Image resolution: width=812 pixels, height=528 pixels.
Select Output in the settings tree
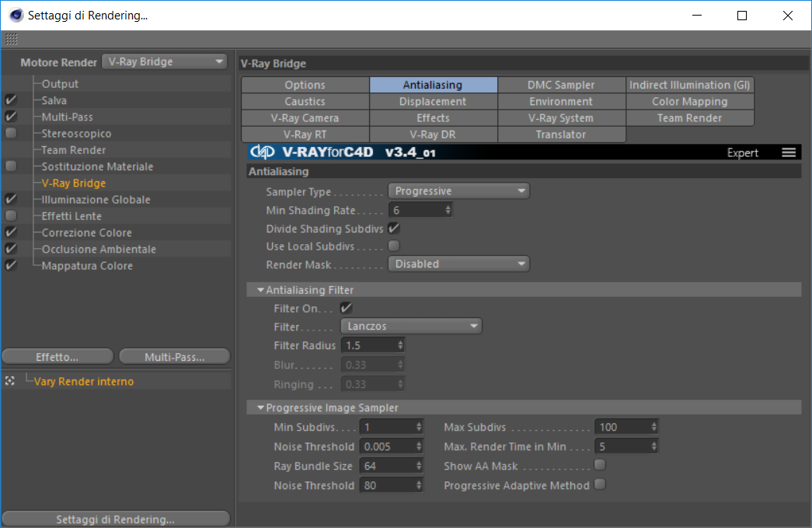[60, 83]
